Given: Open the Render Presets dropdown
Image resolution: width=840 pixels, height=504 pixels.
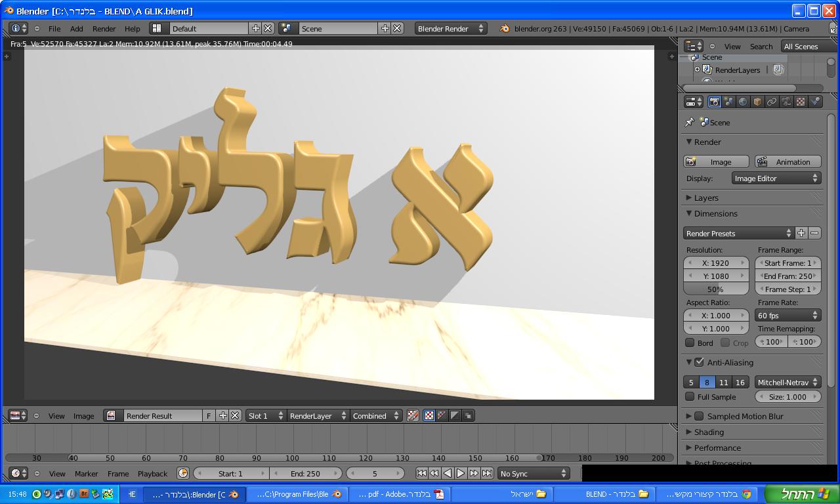Looking at the screenshot, I should pyautogui.click(x=739, y=233).
